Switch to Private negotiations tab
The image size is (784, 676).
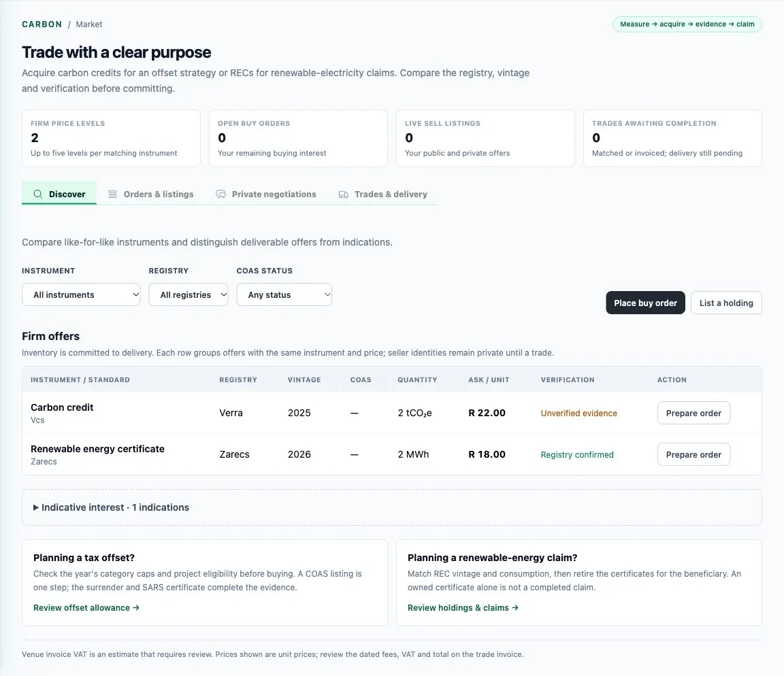point(266,194)
